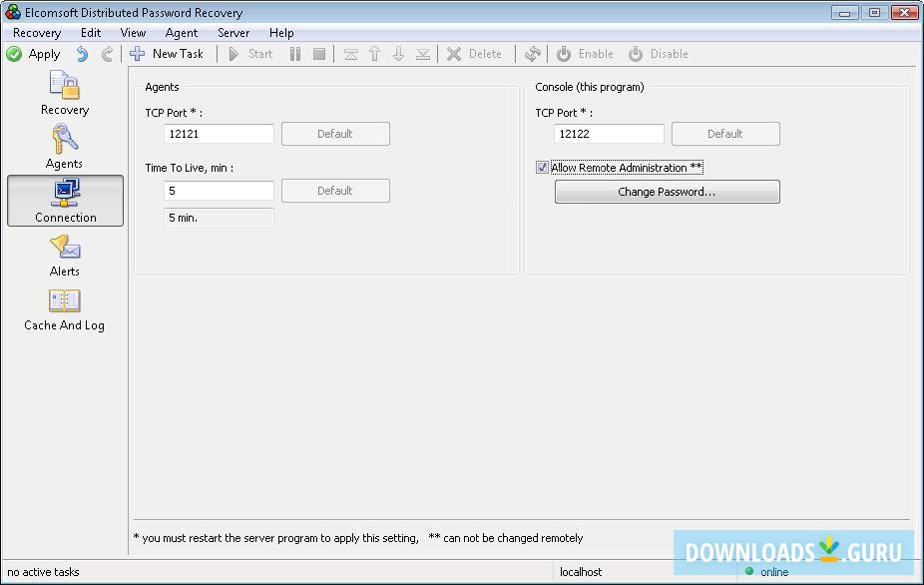Click the Console TCP Port field 12122
924x585 pixels.
[x=609, y=134]
